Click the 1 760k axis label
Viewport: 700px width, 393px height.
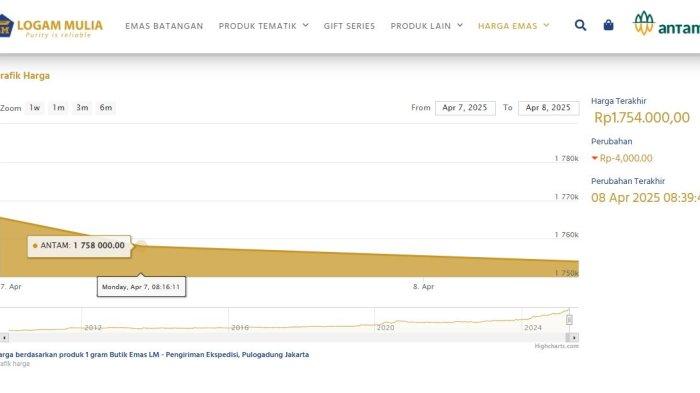[x=567, y=235]
